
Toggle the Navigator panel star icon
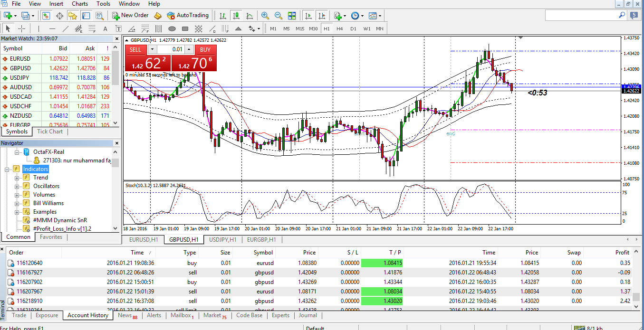(x=73, y=15)
